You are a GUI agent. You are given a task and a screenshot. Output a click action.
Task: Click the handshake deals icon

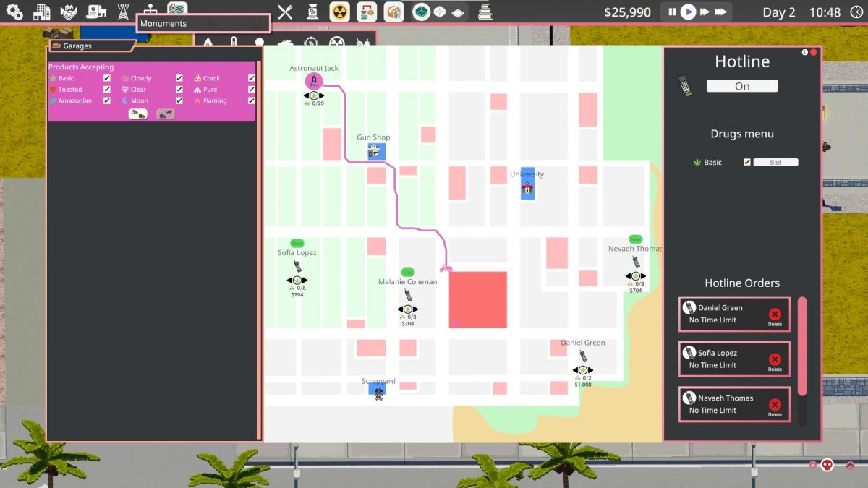[x=69, y=12]
